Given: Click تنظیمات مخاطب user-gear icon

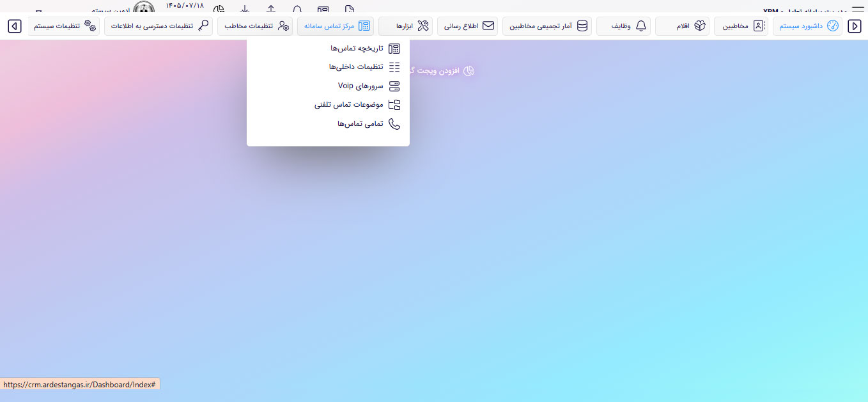Looking at the screenshot, I should [x=283, y=26].
